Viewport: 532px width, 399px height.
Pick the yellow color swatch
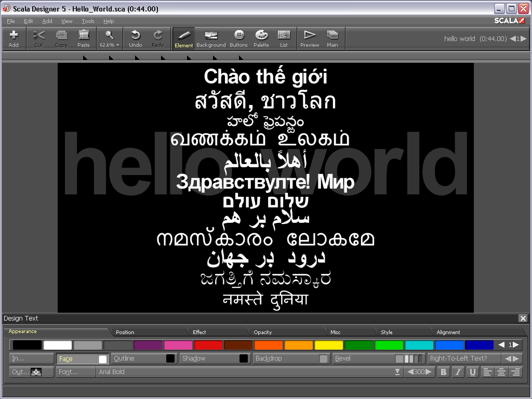click(329, 345)
